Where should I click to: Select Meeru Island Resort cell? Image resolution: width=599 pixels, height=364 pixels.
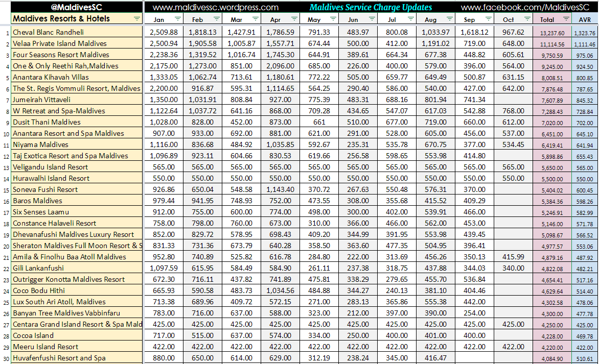pyautogui.click(x=77, y=347)
